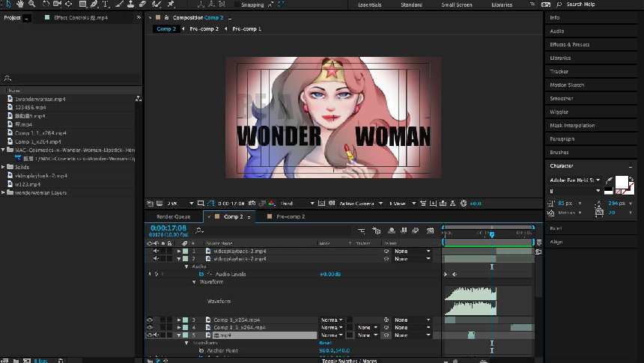The width and height of the screenshot is (644, 363).
Task: Select the Unified Camera tool
Action: click(57, 4)
